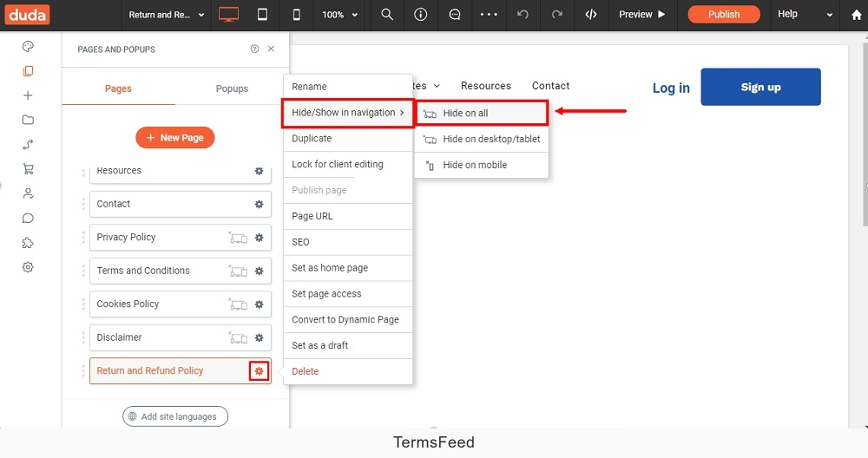Open settings gear for Return and Refund Policy
The image size is (868, 458).
[259, 371]
